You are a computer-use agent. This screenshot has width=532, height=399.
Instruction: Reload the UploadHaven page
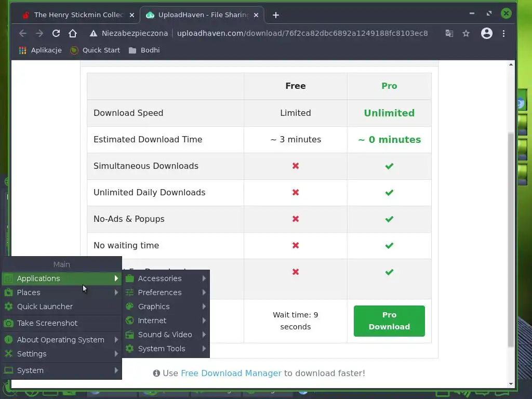(x=56, y=33)
